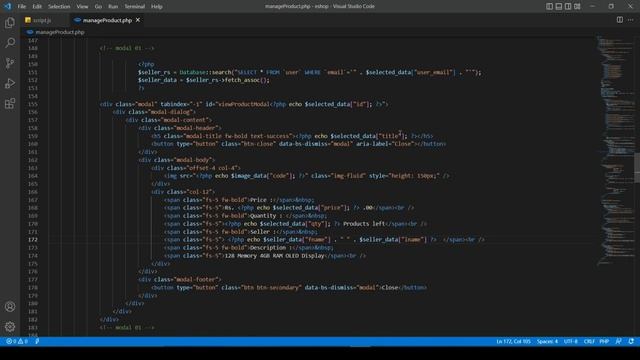Click line number 155 in gutter
The height and width of the screenshot is (360, 640).
(x=33, y=104)
